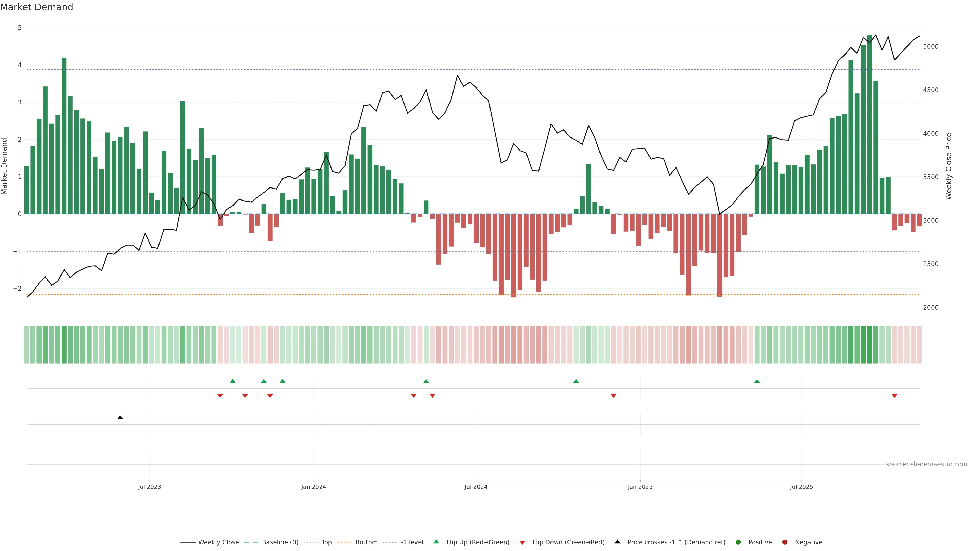Click the last red flip-down marker
This screenshot has height=551, width=980.
point(895,396)
